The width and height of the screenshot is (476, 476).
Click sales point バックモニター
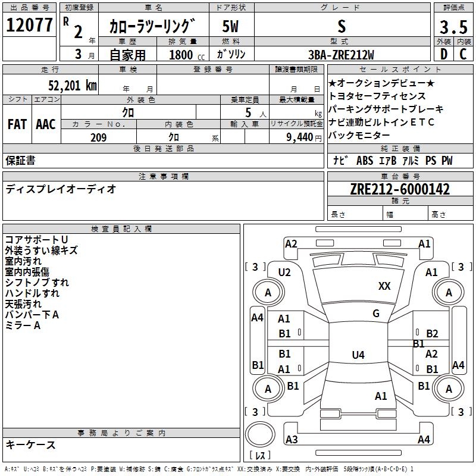(x=359, y=135)
